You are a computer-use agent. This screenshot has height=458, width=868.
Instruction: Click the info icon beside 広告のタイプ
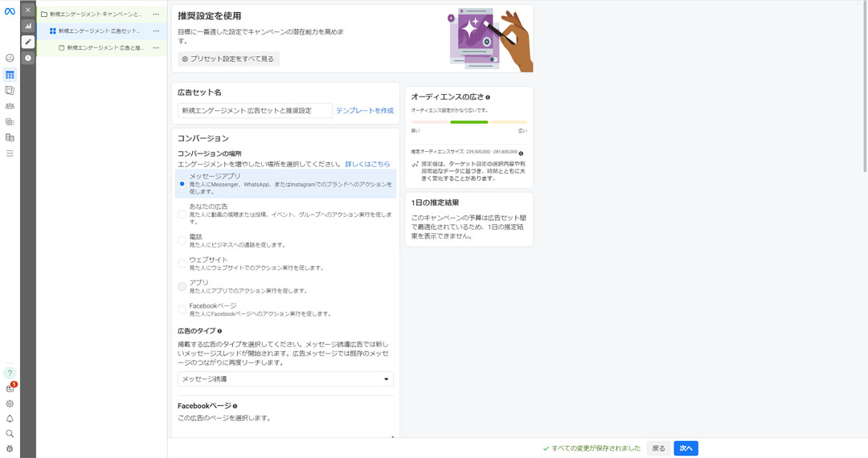[x=219, y=331]
